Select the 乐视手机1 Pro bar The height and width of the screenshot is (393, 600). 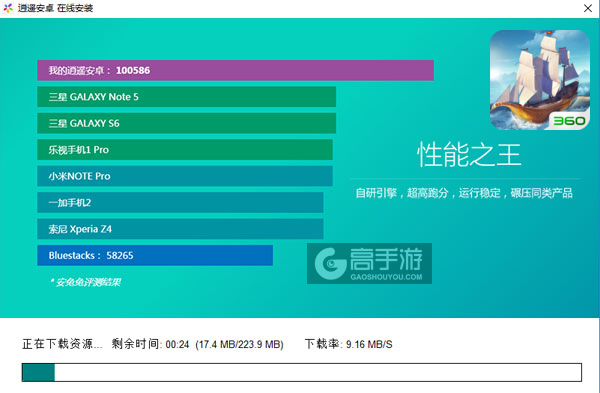[185, 150]
